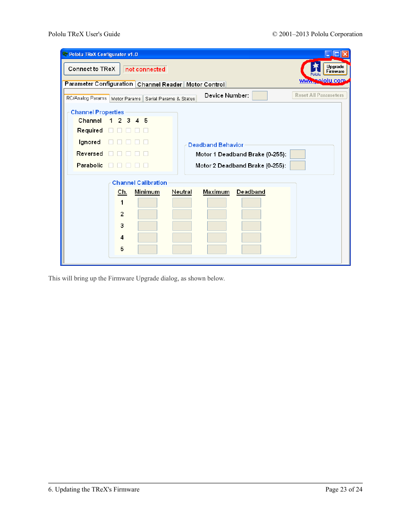Click channel 3 Deadband calibration field
Image resolution: width=411 pixels, height=532 pixels.
pyautogui.click(x=251, y=226)
